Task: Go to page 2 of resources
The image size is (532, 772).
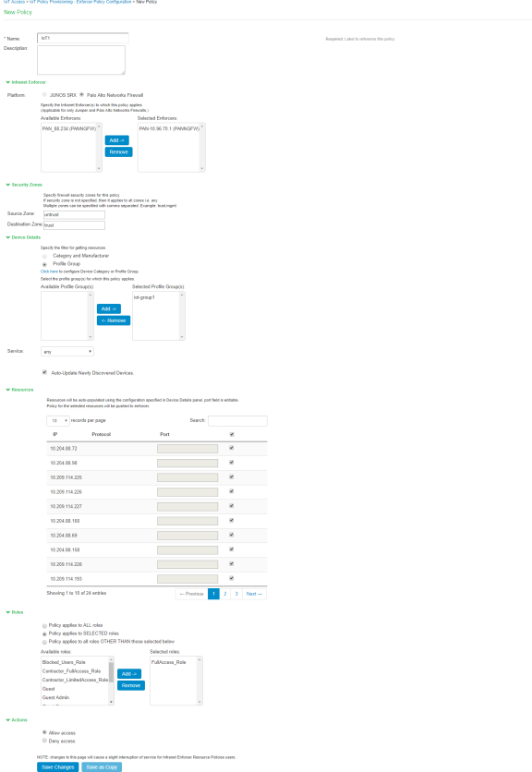Action: pos(225,594)
